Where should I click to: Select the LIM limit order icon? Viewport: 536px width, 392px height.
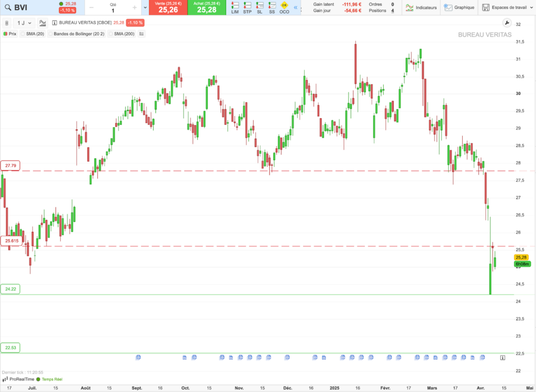tap(235, 7)
